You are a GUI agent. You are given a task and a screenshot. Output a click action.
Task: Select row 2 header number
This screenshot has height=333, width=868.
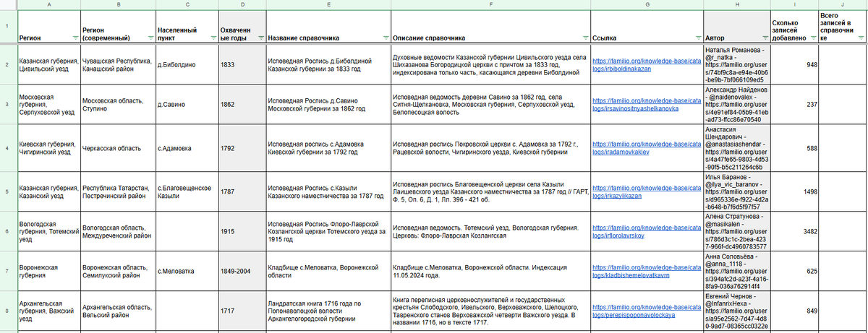8,64
